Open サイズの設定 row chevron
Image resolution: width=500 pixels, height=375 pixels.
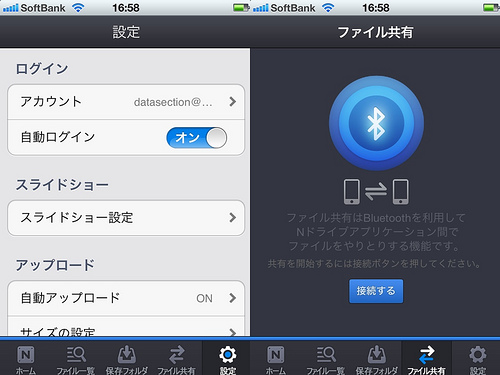[233, 332]
